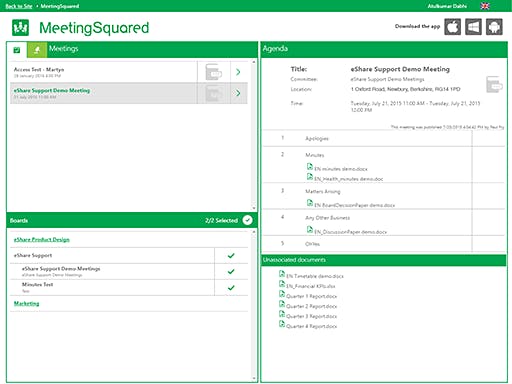
Task: Open EN_Health_minutes demo.doc document icon
Action: pos(310,177)
